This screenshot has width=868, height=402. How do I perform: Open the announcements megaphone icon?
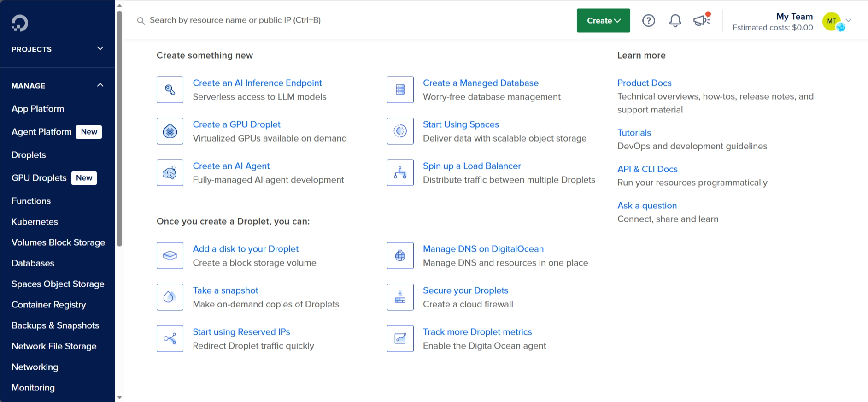(x=702, y=19)
